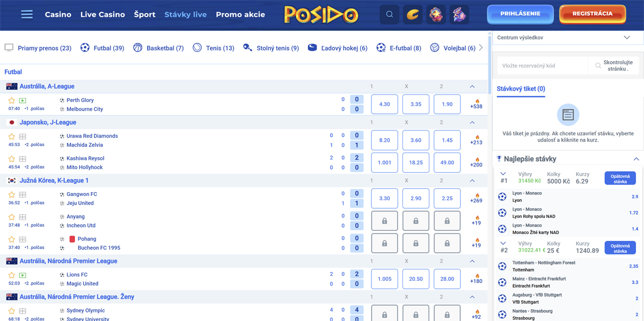644x321 pixels.
Task: Open the colorful gem game icon
Action: [x=436, y=14]
